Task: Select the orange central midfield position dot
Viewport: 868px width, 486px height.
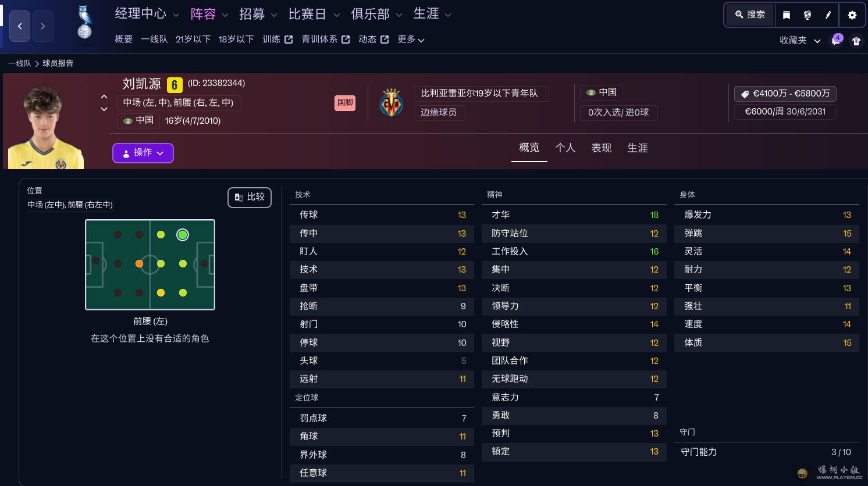Action: pyautogui.click(x=139, y=264)
